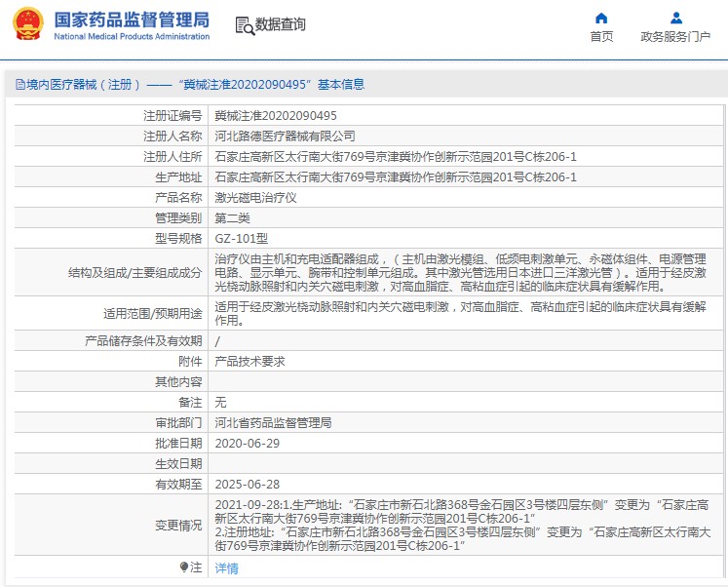The image size is (728, 587).
Task: Open the 产品技术要求 attachment entry
Action: coord(249,361)
